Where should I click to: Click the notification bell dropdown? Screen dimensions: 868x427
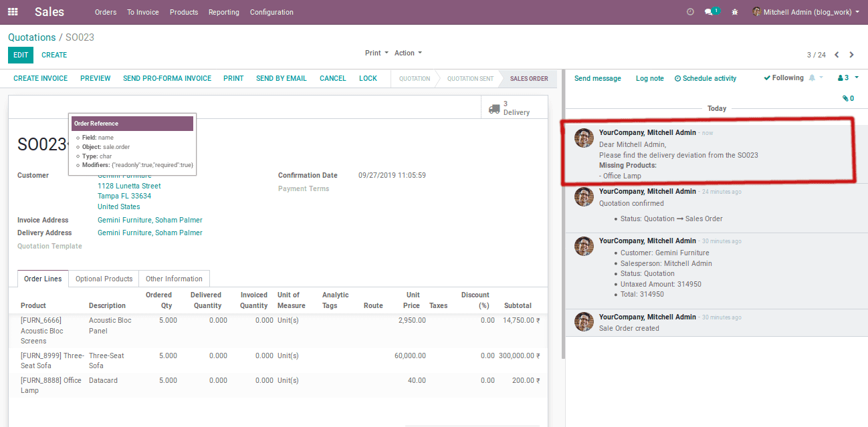point(816,78)
